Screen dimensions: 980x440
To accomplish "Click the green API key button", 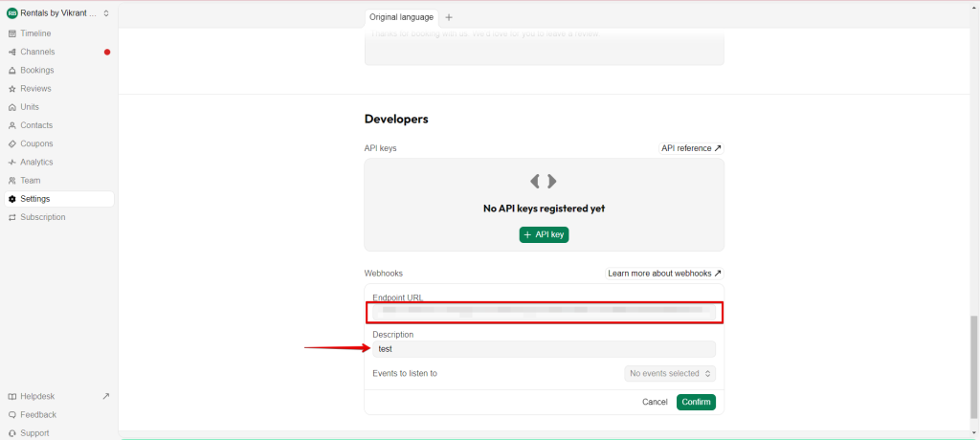I will coord(544,234).
